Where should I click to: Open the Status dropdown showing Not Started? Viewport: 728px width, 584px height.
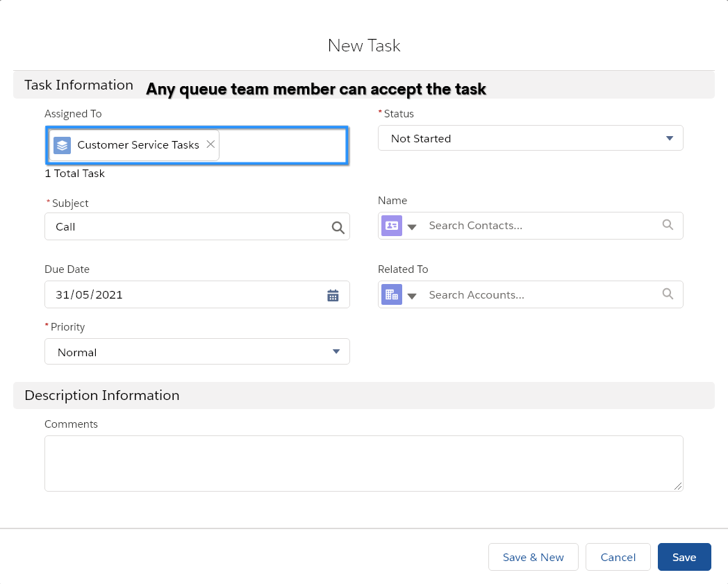pos(530,138)
